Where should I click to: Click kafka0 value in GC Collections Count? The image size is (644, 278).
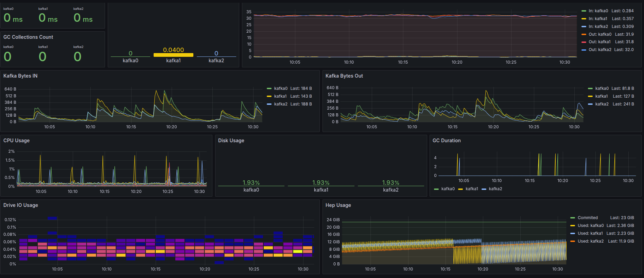(x=7, y=56)
